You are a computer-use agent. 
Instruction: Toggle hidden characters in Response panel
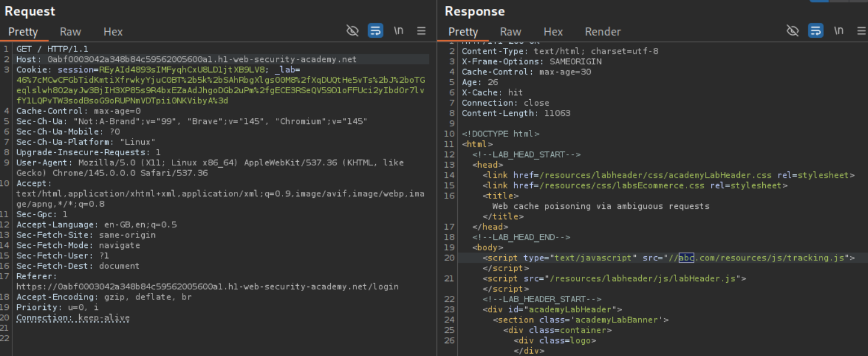(792, 31)
